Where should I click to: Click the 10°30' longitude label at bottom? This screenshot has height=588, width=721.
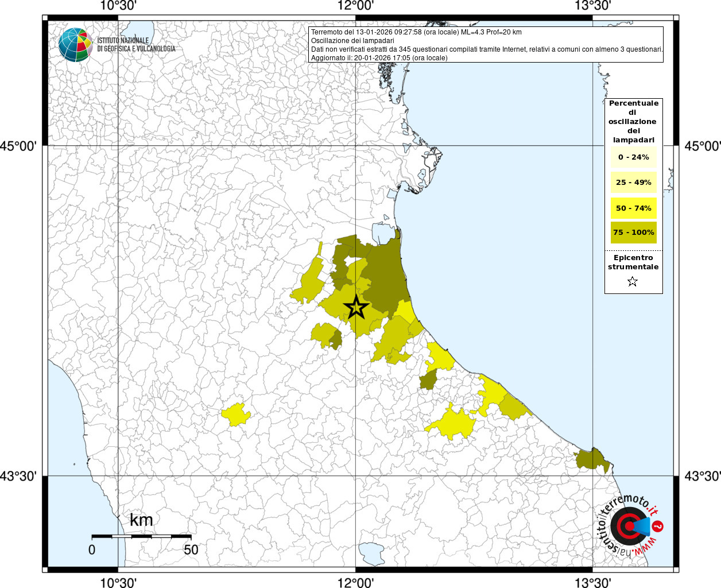tap(118, 582)
